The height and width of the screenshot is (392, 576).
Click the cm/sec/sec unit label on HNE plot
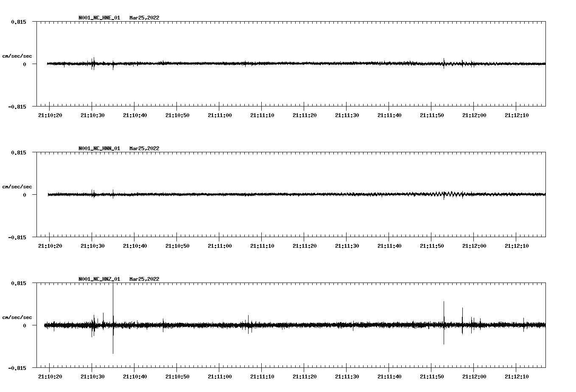[x=17, y=56]
